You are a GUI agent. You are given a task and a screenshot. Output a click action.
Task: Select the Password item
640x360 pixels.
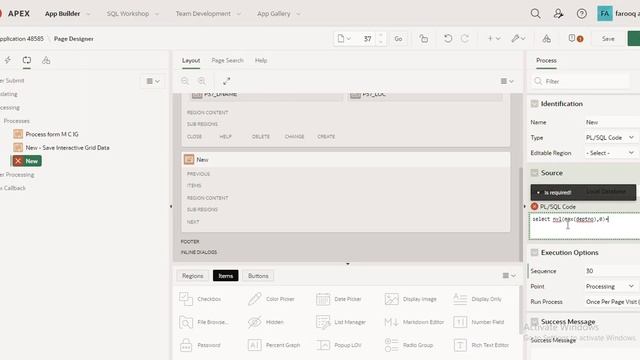[200, 345]
